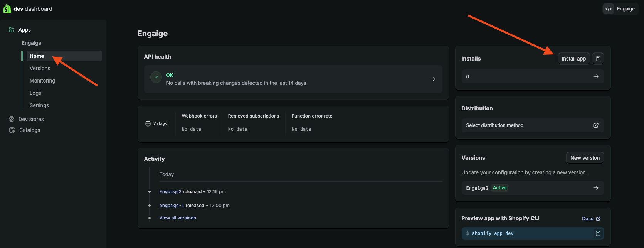Screen dimensions: 644x248
Task: Click the Docs external link icon
Action: click(598, 219)
